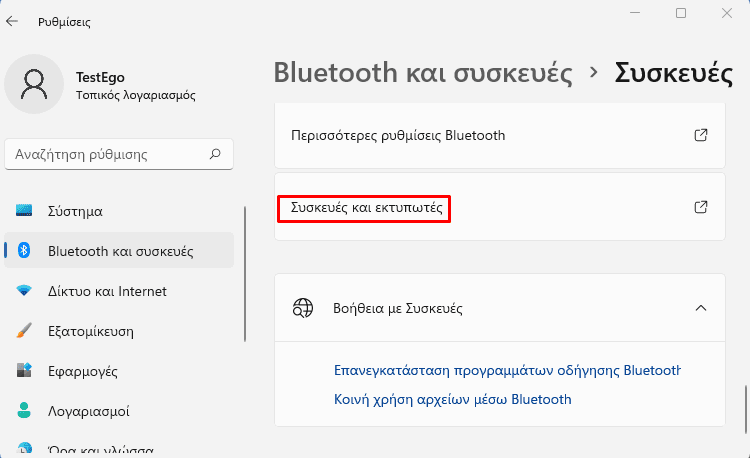Click the main content scrollbar thumb
This screenshot has height=458, width=750.
pos(746,409)
